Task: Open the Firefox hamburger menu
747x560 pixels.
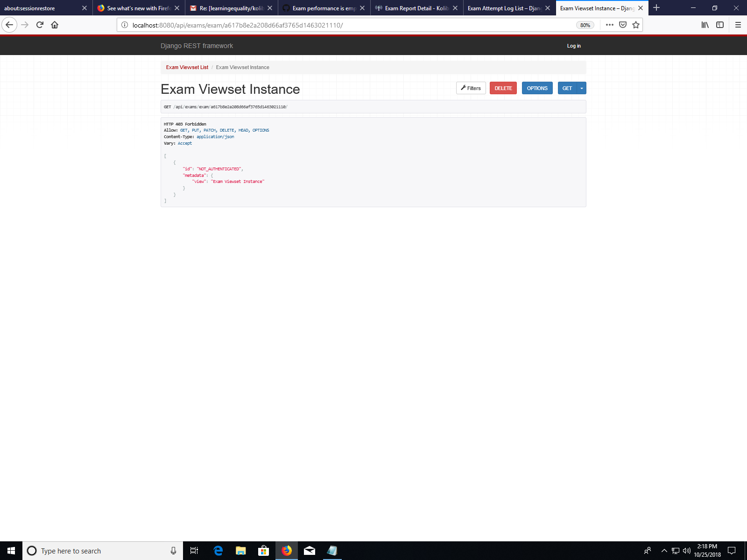Action: point(738,25)
